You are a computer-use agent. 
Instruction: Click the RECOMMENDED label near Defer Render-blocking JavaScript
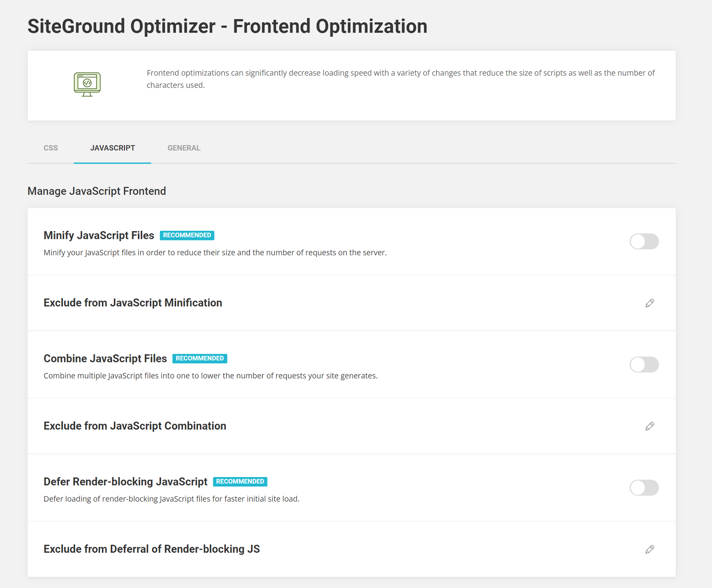click(x=240, y=482)
